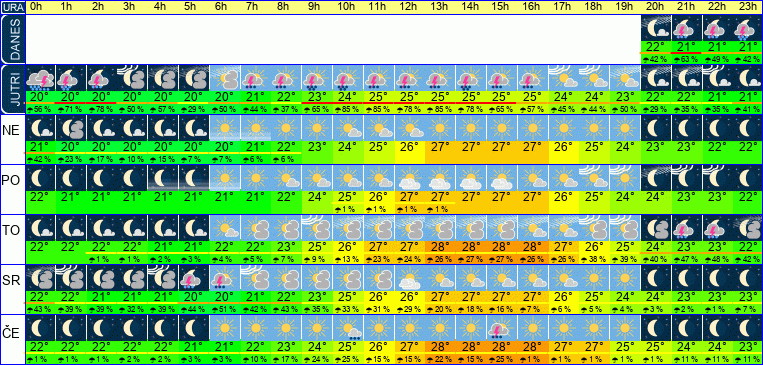
Task: Select the SR 12h overcast cloud icon
Action: (410, 278)
